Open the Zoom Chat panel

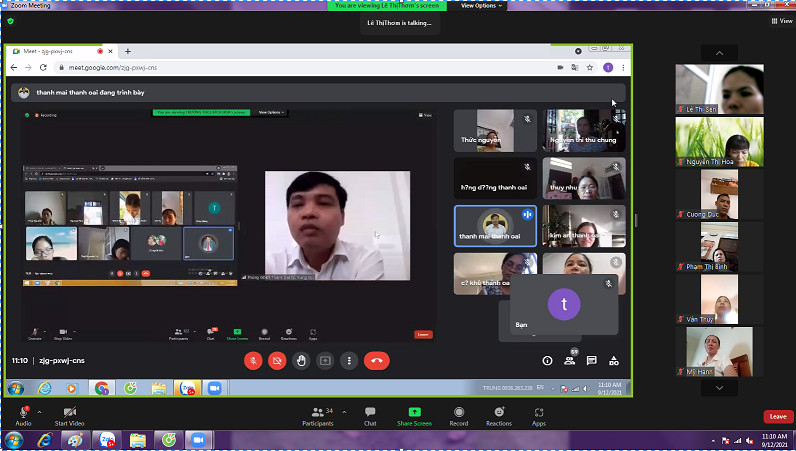click(x=370, y=413)
